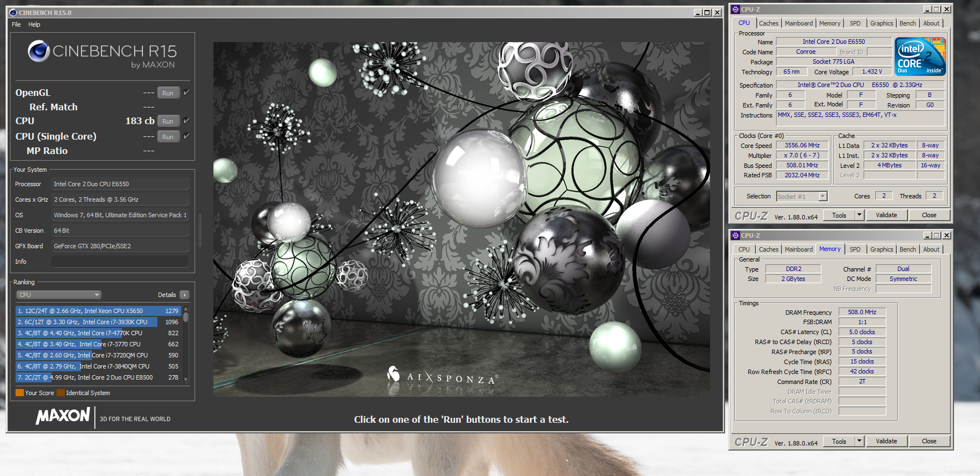This screenshot has height=476, width=980.
Task: Toggle the CPU test checkbox
Action: pos(186,120)
